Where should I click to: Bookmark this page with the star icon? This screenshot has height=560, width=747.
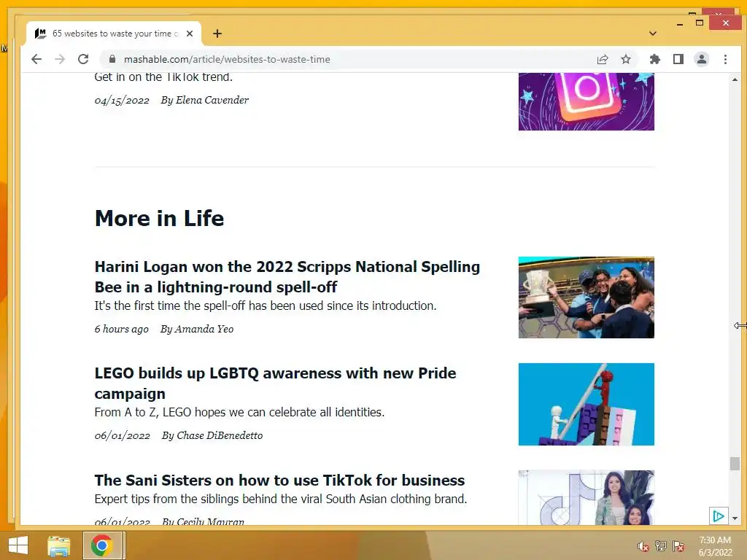625,59
